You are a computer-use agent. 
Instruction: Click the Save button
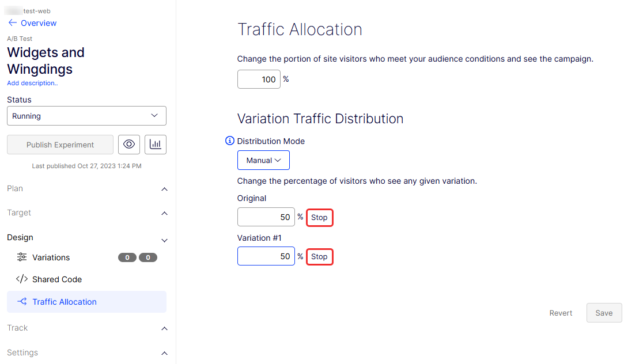[604, 313]
